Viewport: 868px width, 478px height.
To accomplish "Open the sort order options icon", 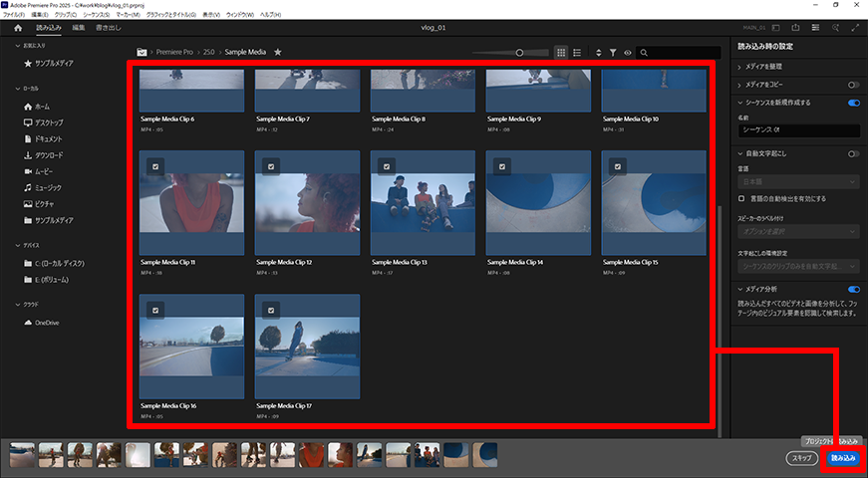I will coord(599,52).
